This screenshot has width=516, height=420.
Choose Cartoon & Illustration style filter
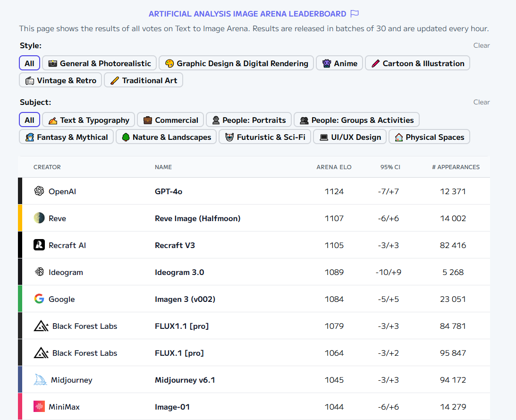click(418, 63)
